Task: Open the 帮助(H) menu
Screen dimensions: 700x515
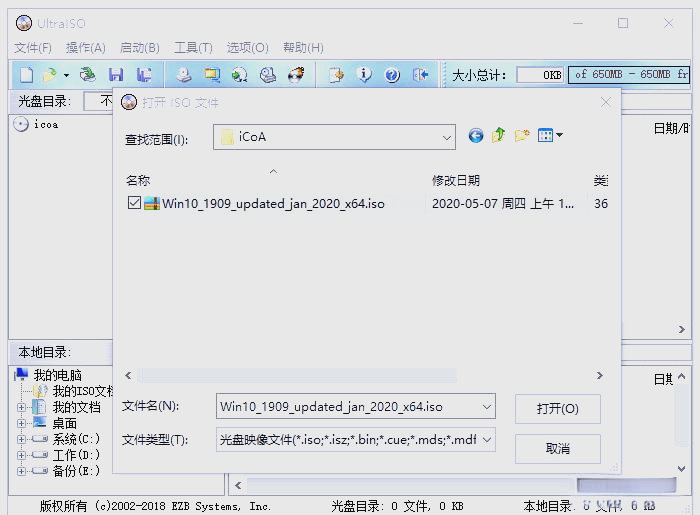Action: pos(303,47)
